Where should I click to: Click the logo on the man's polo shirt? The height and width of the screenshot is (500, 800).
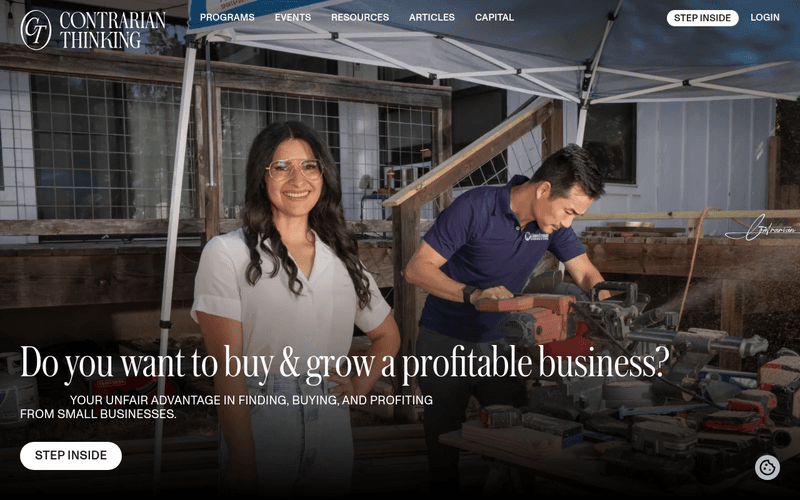coord(536,236)
